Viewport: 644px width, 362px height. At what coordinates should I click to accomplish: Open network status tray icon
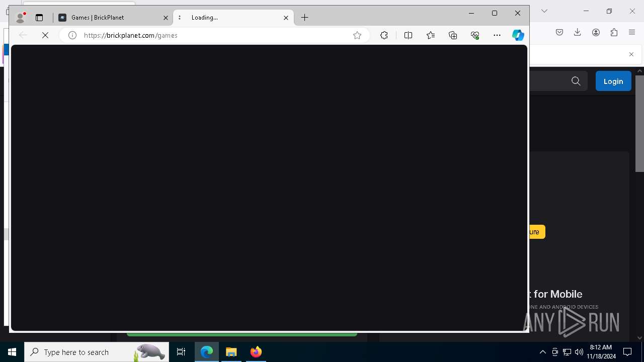click(567, 352)
